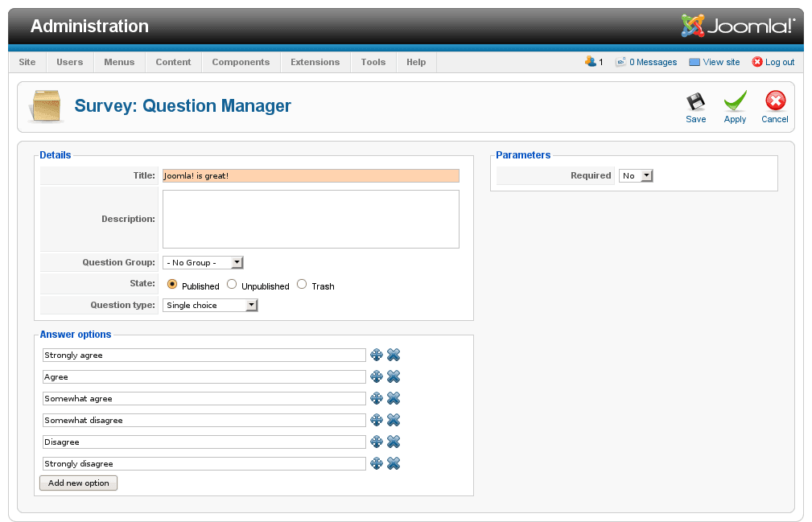
Task: Click the highlighted Title input field
Action: click(311, 175)
